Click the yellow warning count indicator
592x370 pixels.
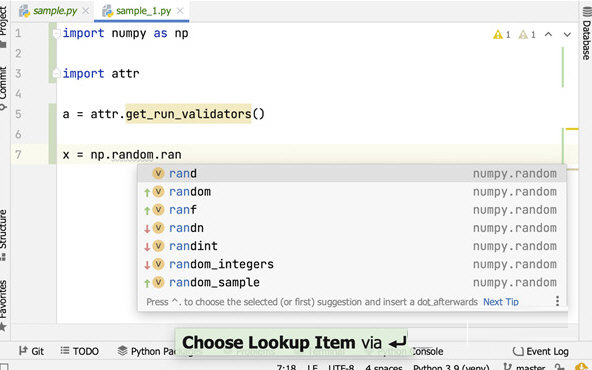502,35
